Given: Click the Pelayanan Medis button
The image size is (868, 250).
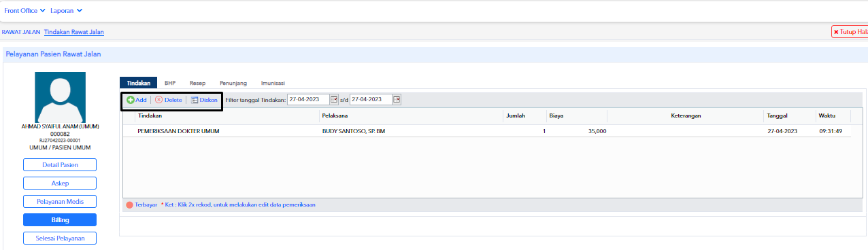Looking at the screenshot, I should click(60, 202).
